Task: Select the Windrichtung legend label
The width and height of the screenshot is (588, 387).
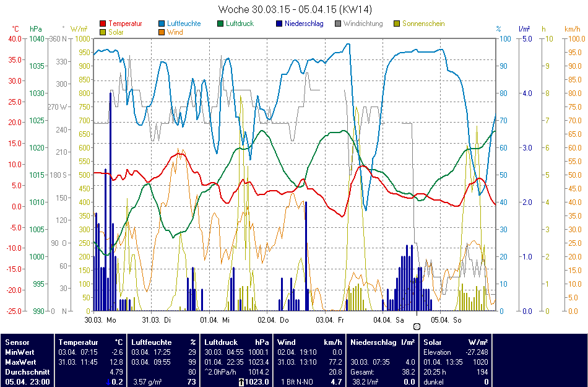Action: pos(363,24)
